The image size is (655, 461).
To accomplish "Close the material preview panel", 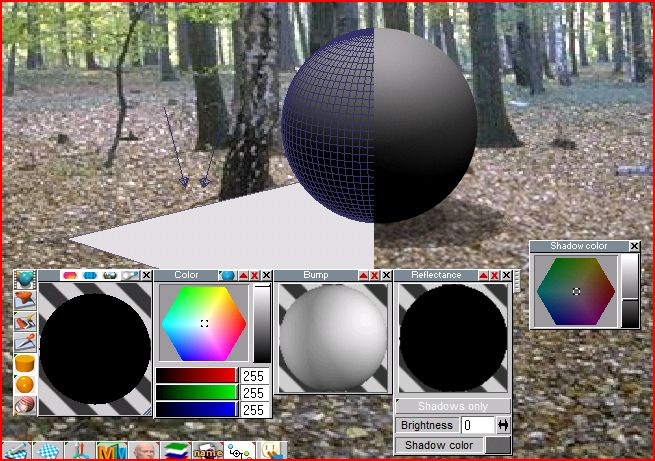I will [x=146, y=276].
